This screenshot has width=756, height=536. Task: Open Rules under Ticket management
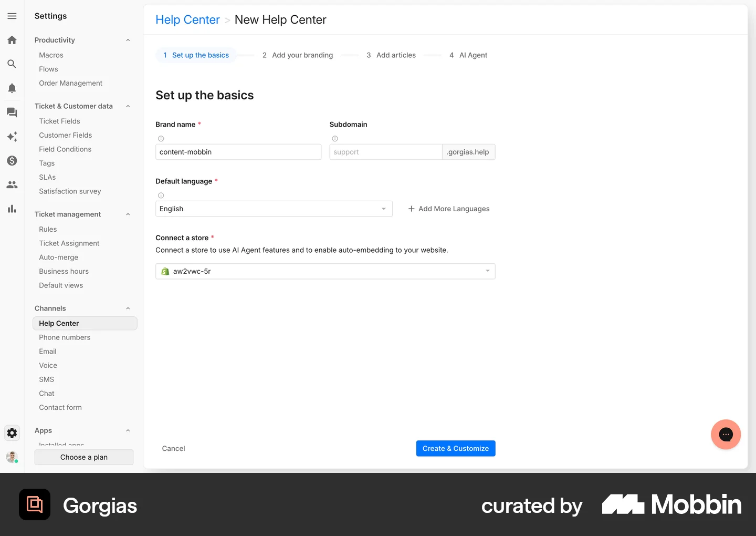[48, 229]
